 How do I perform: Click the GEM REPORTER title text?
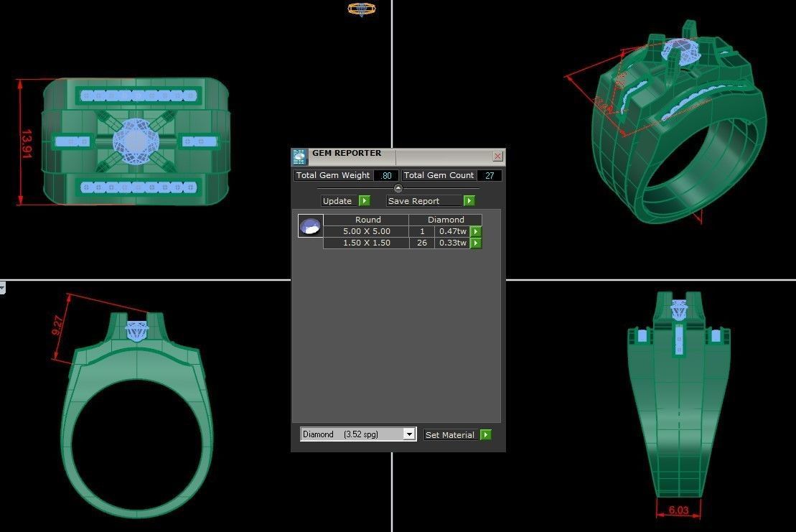(x=347, y=154)
